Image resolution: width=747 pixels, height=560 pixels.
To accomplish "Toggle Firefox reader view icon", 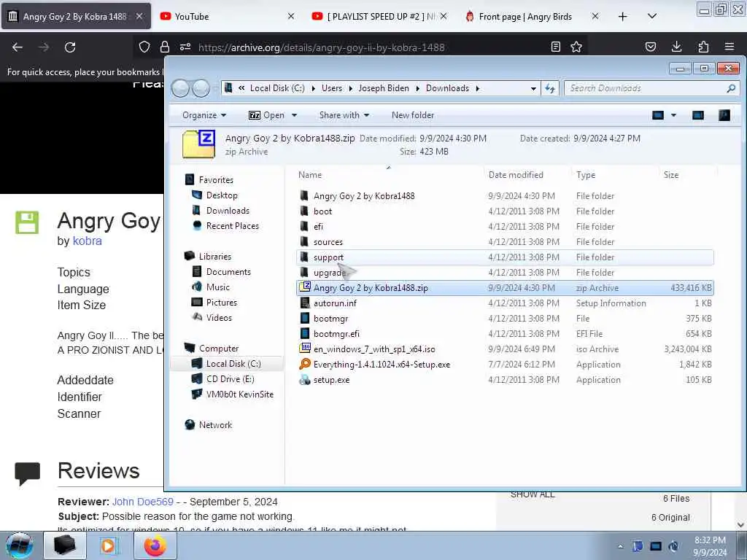I will point(555,47).
